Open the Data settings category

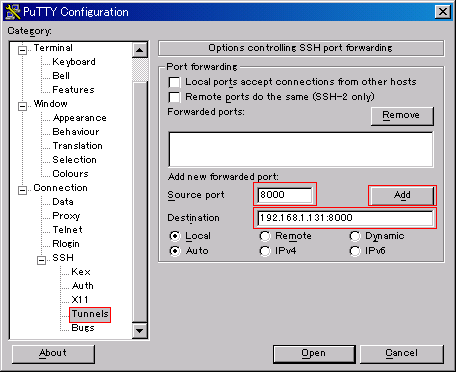tap(63, 202)
